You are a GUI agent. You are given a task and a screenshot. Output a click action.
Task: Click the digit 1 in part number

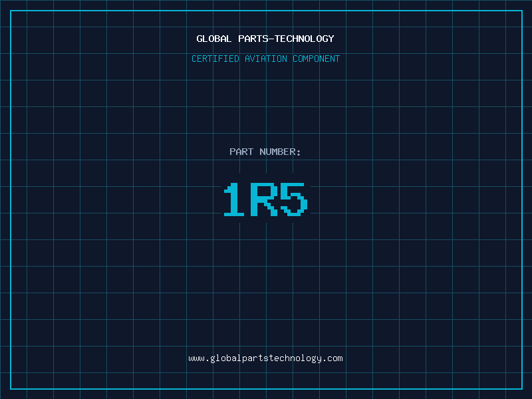(233, 199)
